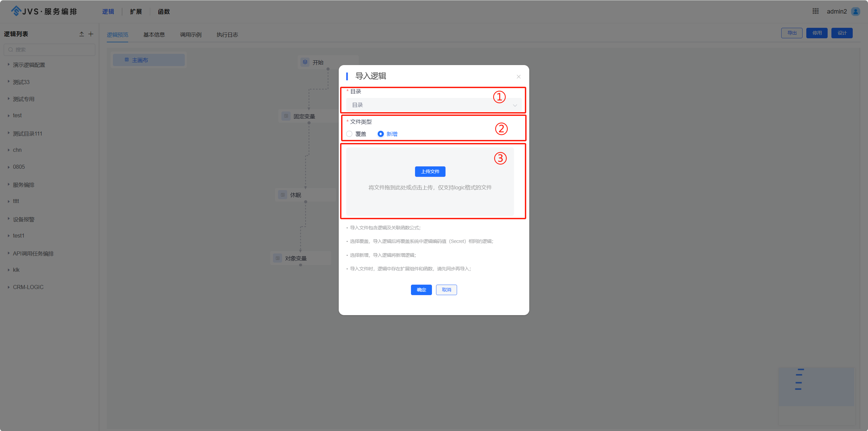Click the file drop upload area text
868x431 pixels.
pos(430,187)
